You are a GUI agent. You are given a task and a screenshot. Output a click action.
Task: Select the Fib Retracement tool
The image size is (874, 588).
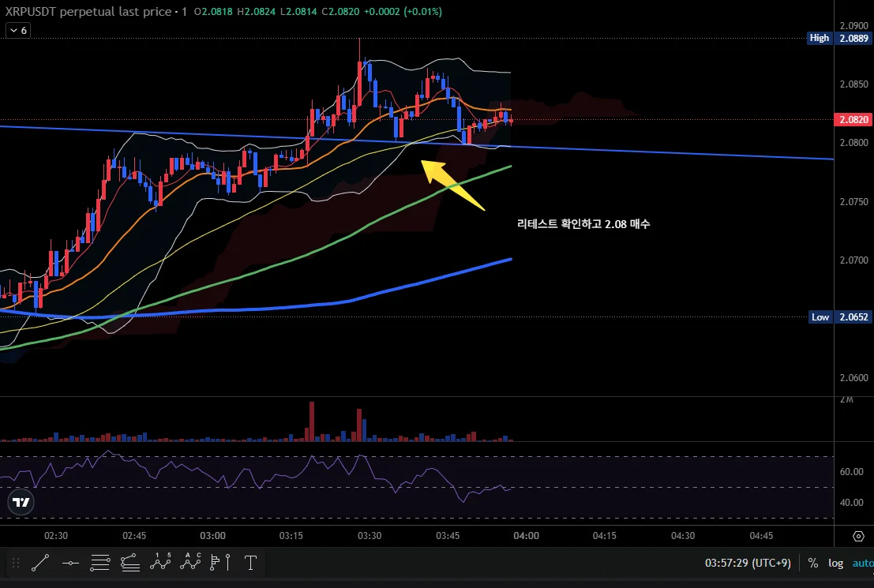coord(100,563)
